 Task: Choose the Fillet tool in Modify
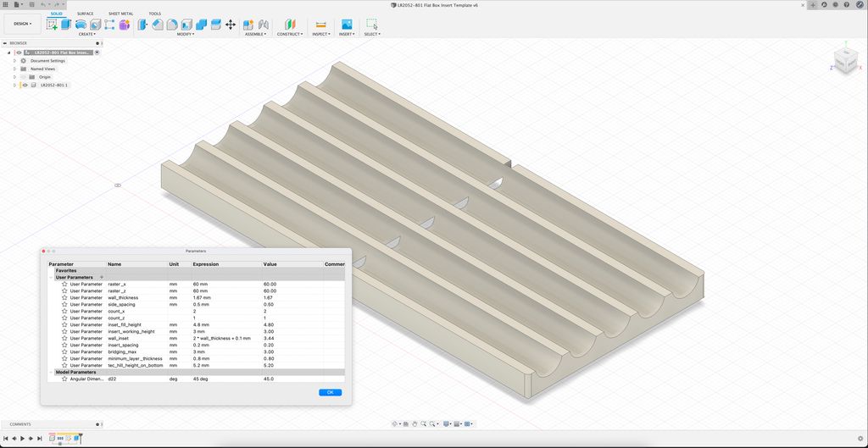click(158, 25)
